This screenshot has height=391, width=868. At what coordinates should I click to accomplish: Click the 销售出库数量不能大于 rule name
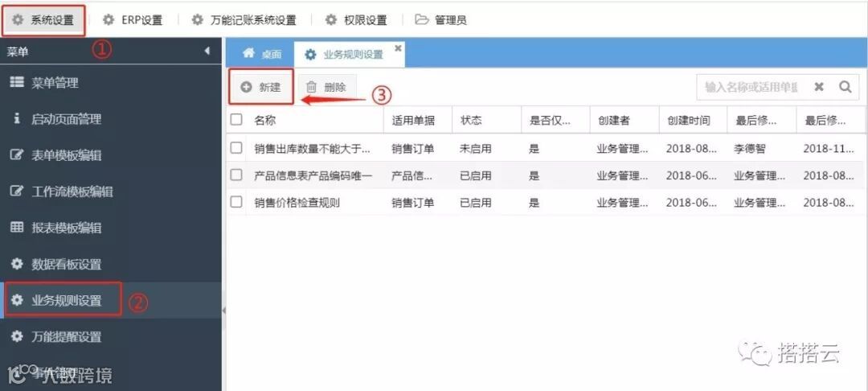312,148
